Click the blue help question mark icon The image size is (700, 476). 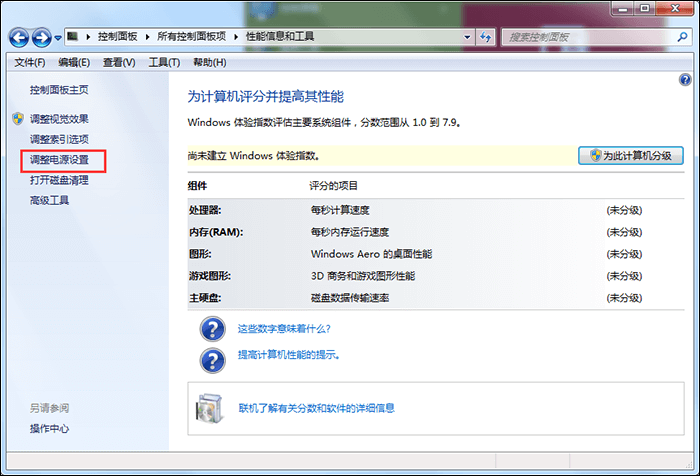(x=685, y=80)
